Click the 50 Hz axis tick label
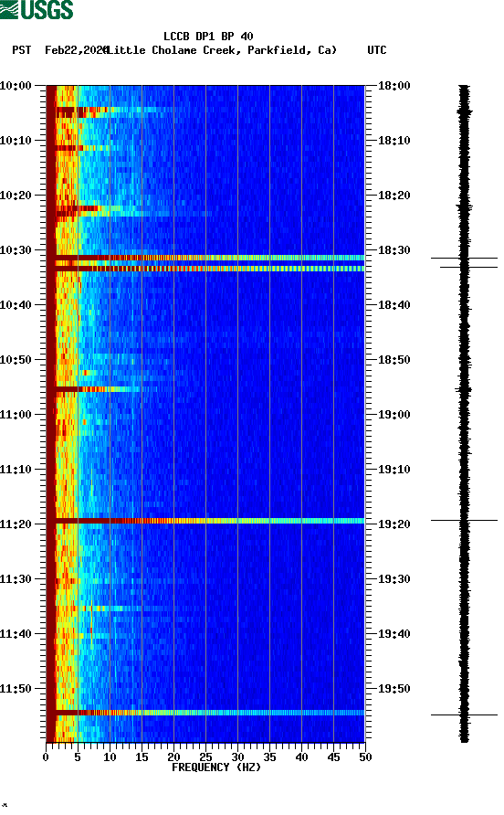 click(366, 757)
